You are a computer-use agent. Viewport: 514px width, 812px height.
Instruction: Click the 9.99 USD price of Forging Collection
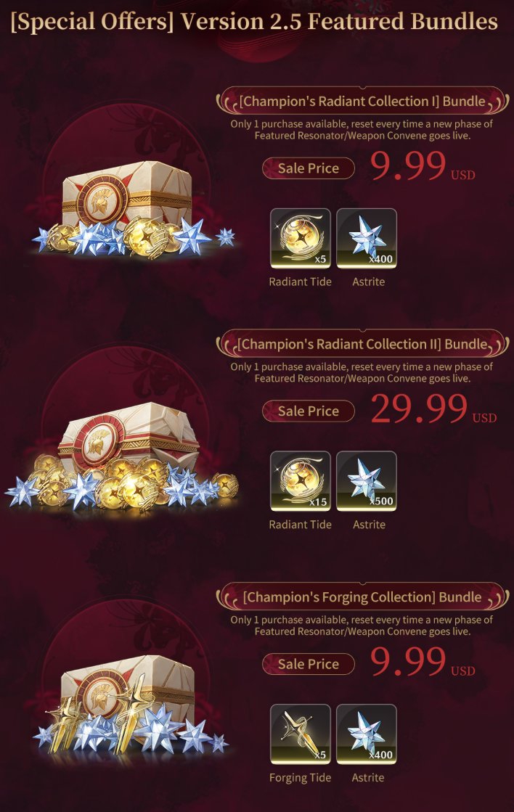pos(423,662)
